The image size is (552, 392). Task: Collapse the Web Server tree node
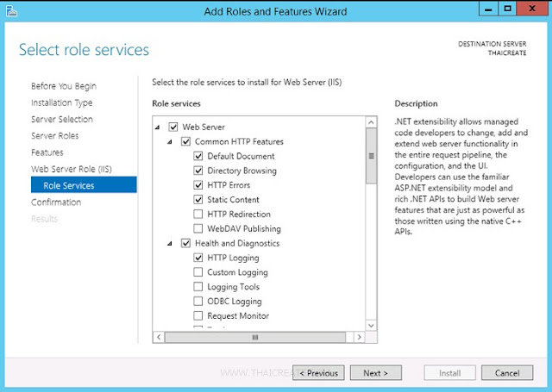pos(157,128)
